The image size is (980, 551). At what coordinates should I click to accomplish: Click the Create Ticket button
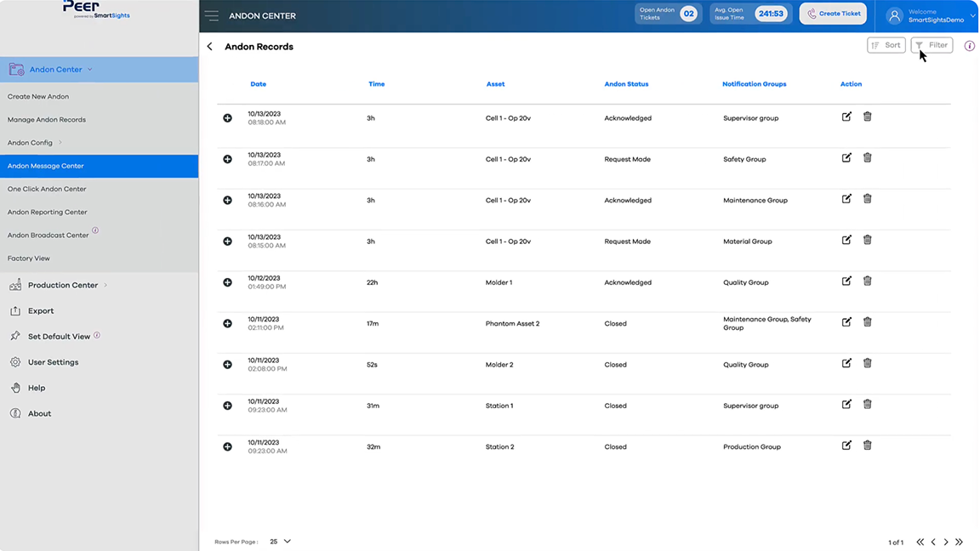[833, 14]
